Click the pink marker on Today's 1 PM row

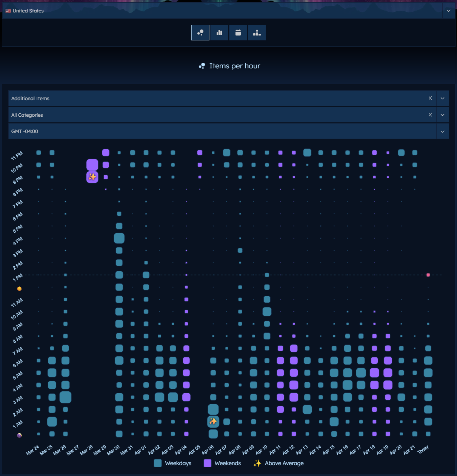[428, 275]
